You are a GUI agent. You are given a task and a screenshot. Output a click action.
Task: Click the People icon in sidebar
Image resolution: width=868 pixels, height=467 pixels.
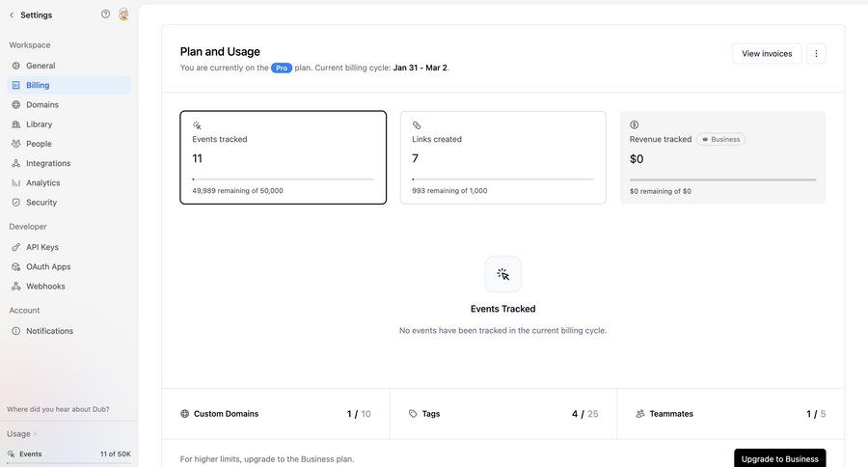tap(16, 144)
